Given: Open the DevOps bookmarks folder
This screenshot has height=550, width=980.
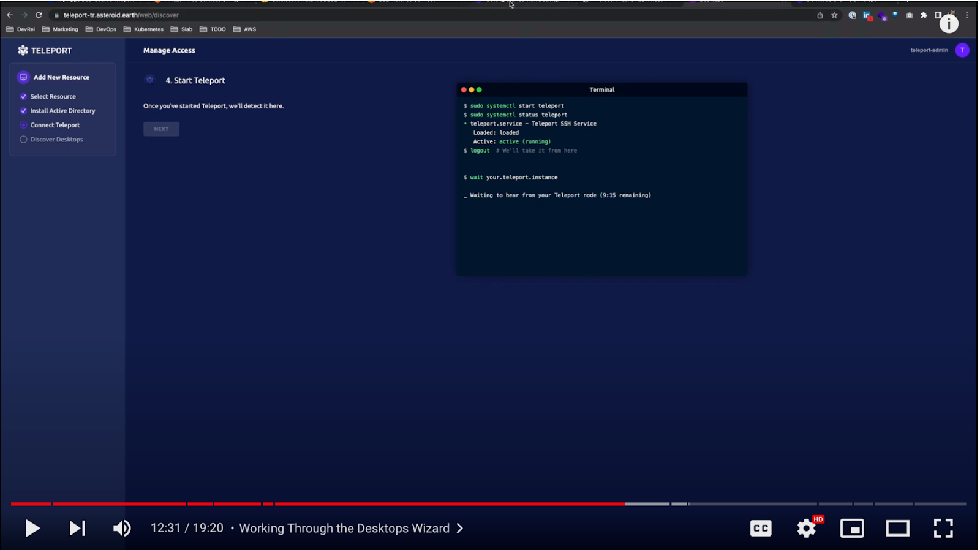Looking at the screenshot, I should coord(101,29).
